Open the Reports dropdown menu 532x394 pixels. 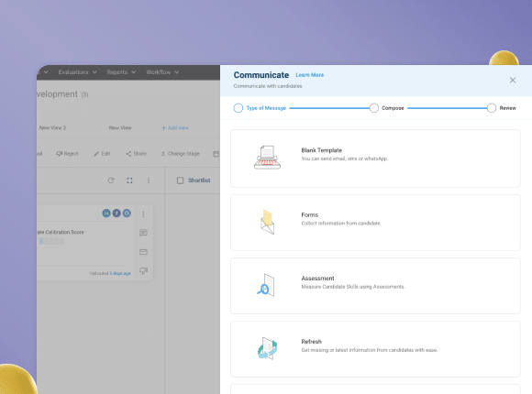point(121,72)
